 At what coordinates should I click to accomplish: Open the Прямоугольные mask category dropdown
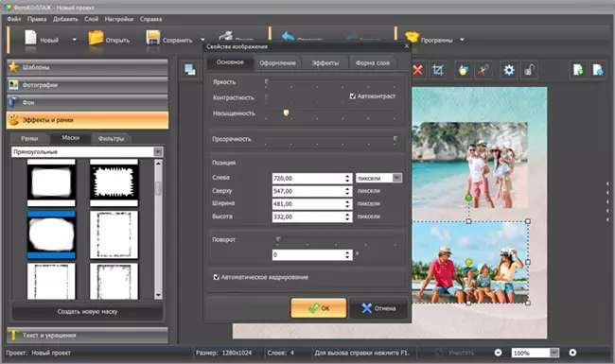[x=158, y=151]
